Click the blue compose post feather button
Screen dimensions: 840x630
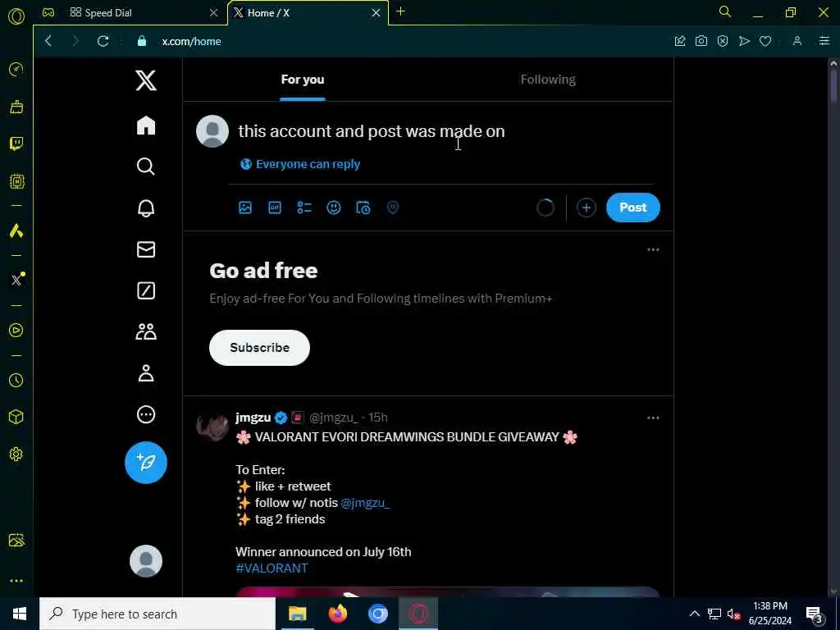point(146,463)
